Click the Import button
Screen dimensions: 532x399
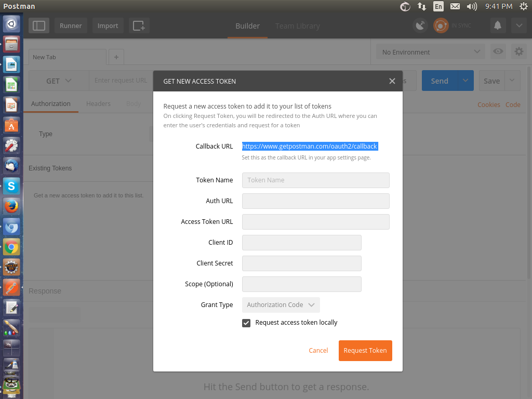coord(108,26)
